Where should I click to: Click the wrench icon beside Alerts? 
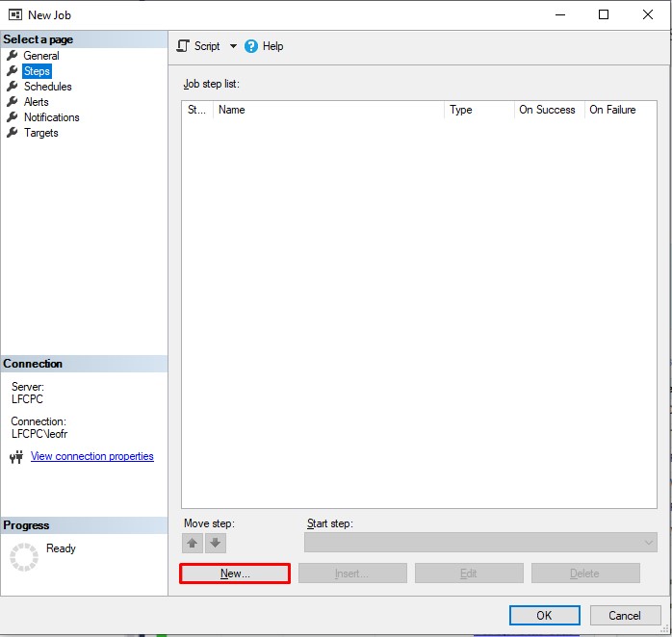tap(13, 102)
